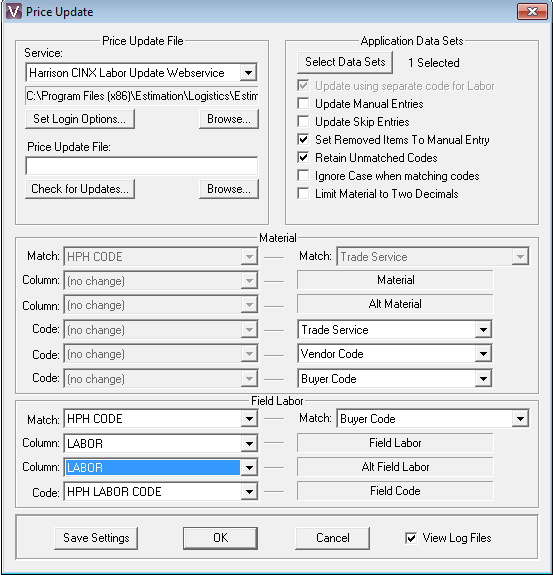The image size is (553, 575).
Task: Open the Field Labor Buyer Code match dropdown
Action: click(520, 419)
